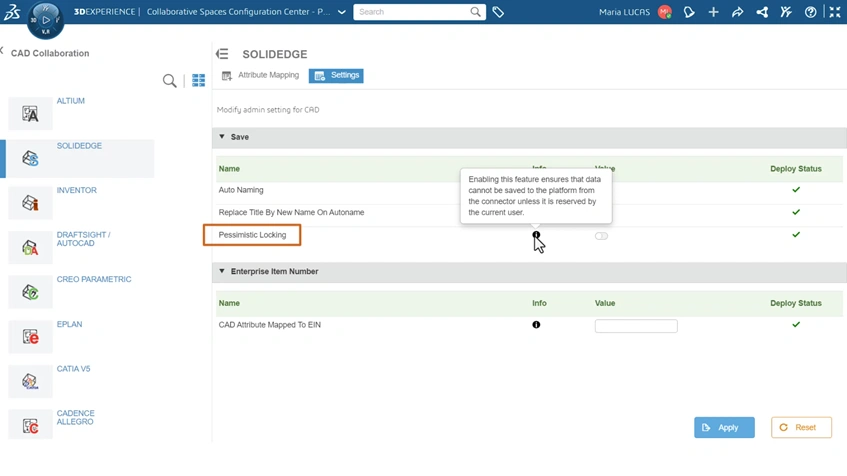
Task: Toggle the Pessimistic Locking switch
Action: coord(601,236)
